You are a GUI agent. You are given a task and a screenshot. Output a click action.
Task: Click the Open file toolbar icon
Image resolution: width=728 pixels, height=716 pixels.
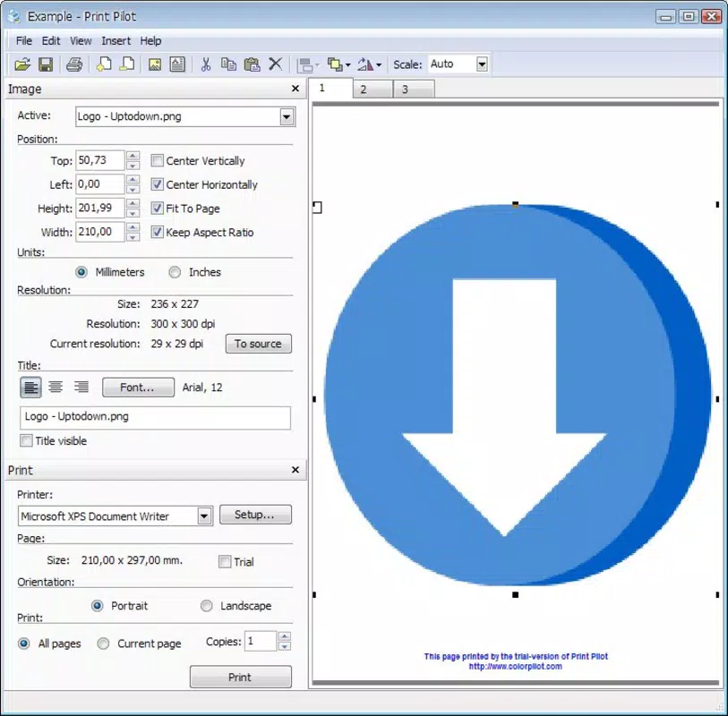pos(21,64)
